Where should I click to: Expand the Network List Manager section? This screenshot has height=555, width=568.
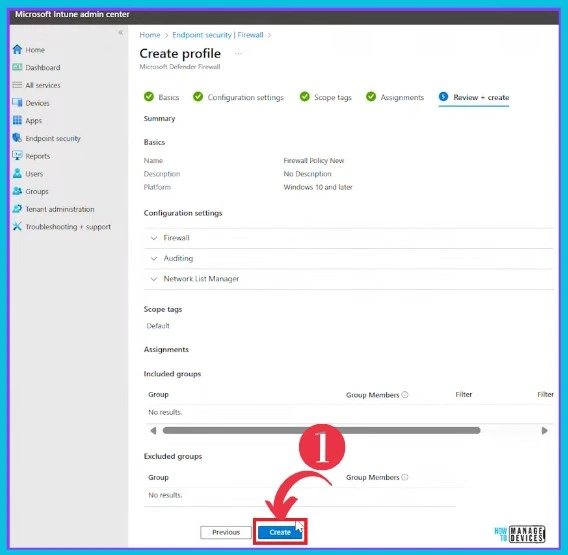[349, 279]
